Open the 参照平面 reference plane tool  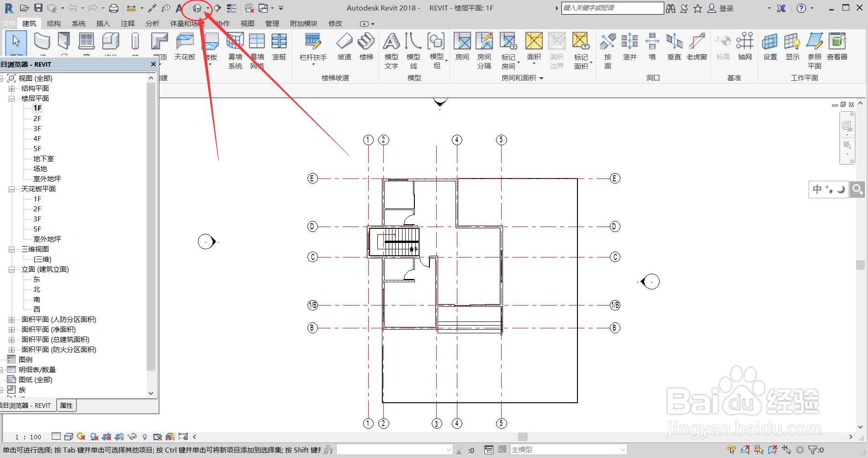(815, 51)
